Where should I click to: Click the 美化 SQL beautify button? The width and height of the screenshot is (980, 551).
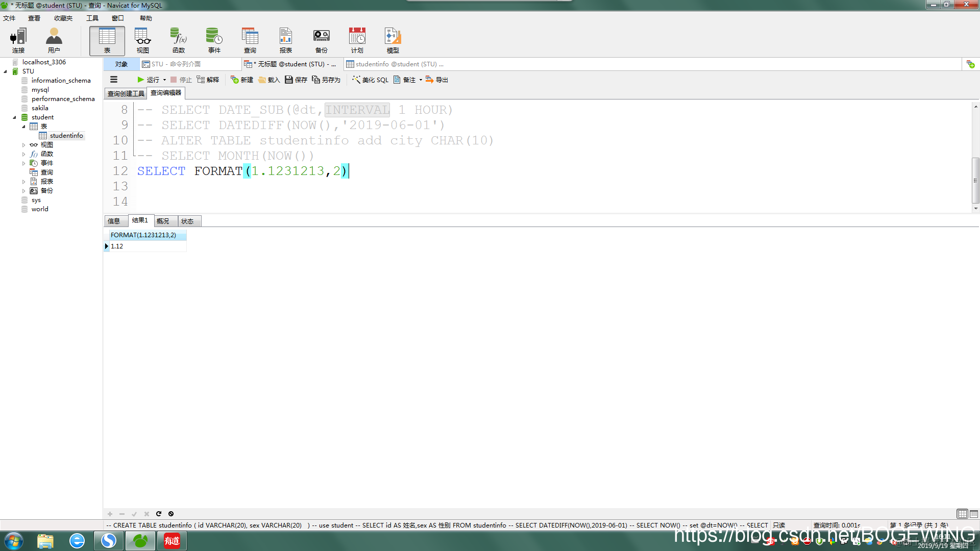point(370,80)
